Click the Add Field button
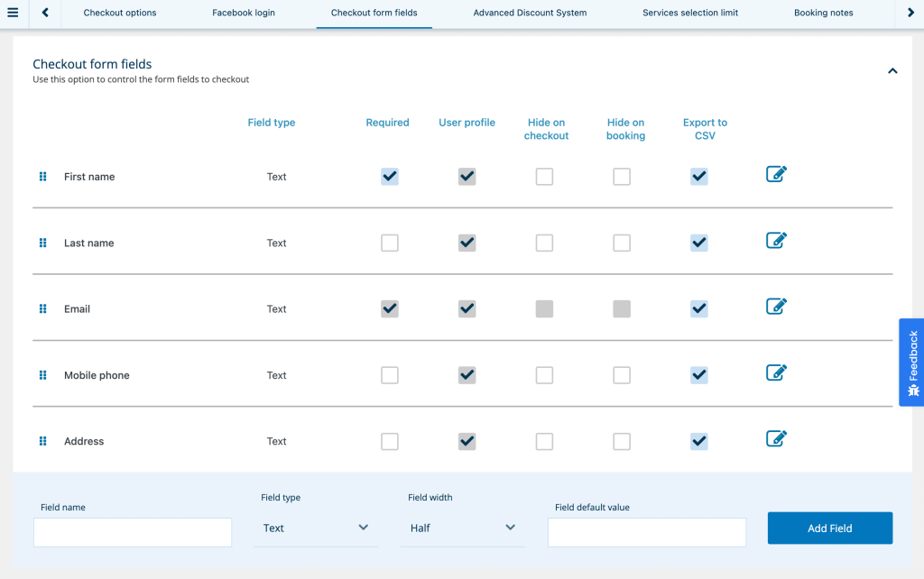The image size is (924, 579). click(829, 528)
